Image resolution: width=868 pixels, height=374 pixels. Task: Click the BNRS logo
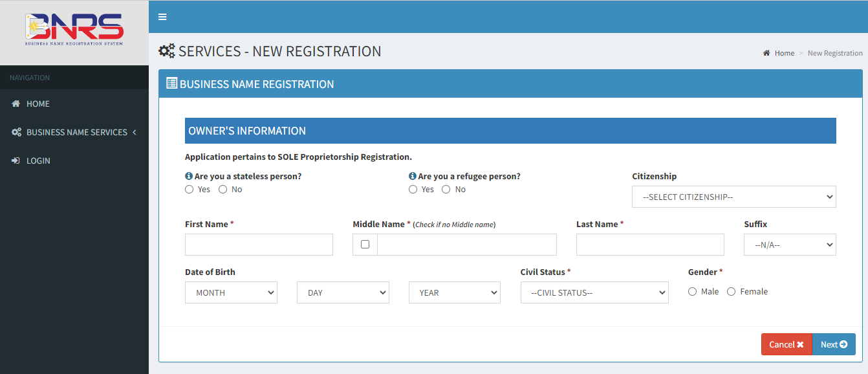pos(73,28)
